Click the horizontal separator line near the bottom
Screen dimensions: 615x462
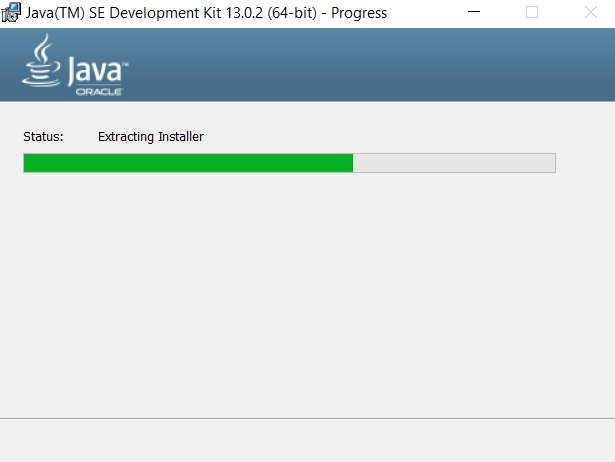308,418
